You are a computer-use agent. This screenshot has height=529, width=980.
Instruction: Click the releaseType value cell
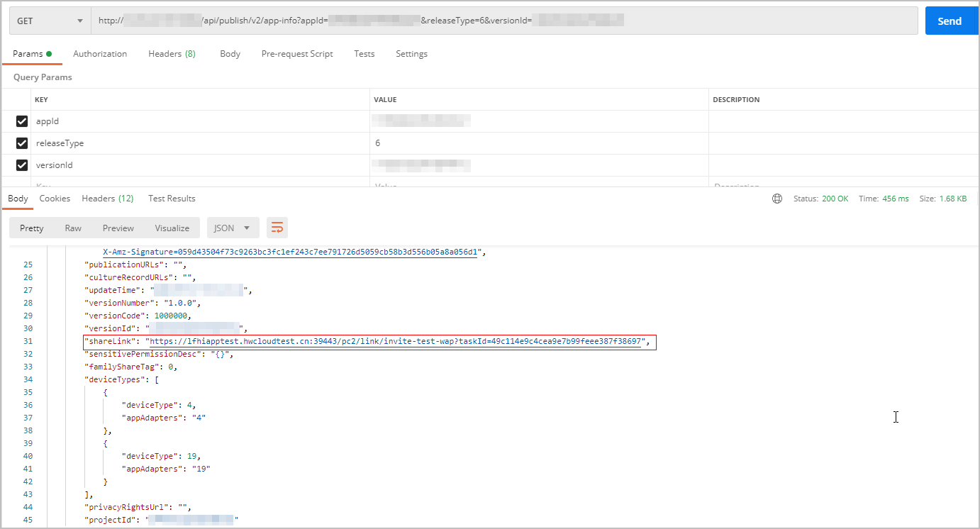(x=539, y=143)
